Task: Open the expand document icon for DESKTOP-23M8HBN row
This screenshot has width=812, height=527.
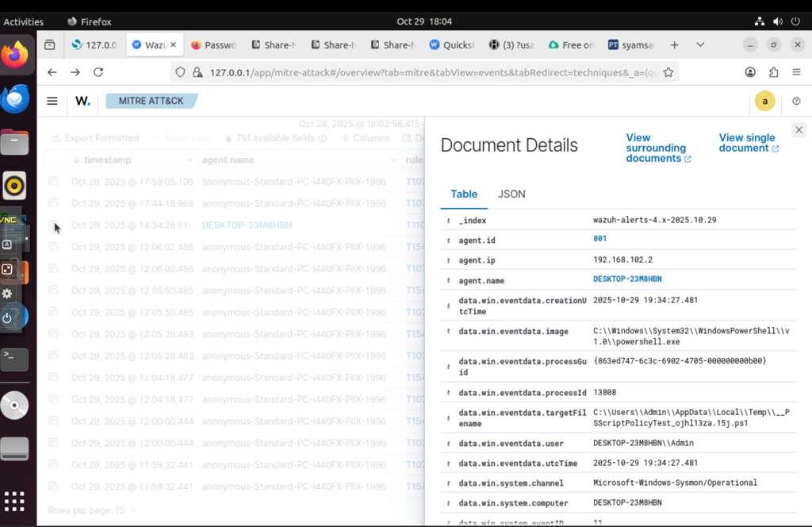Action: [x=54, y=225]
